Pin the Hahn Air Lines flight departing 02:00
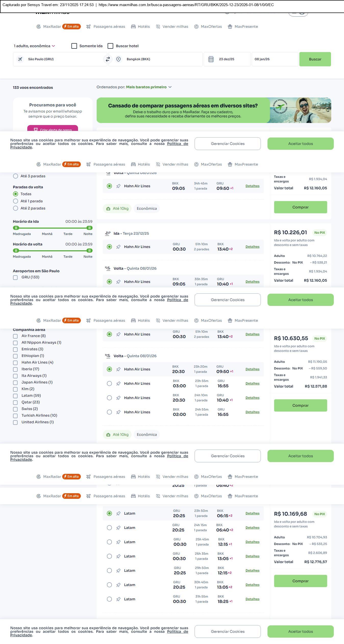The width and height of the screenshot is (344, 644). (118, 412)
